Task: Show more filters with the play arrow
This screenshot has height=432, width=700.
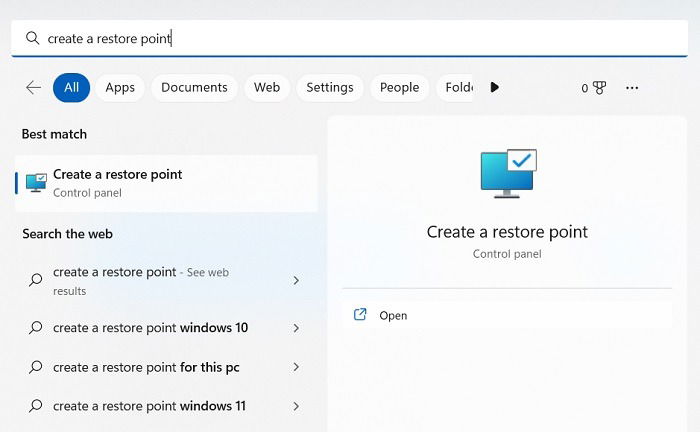Action: coord(494,87)
